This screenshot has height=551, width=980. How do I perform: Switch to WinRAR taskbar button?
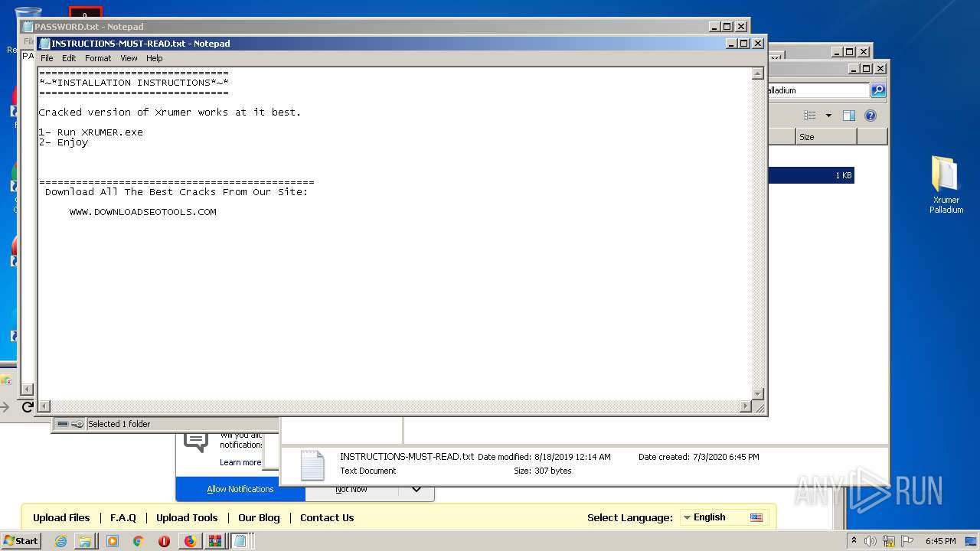tap(215, 541)
